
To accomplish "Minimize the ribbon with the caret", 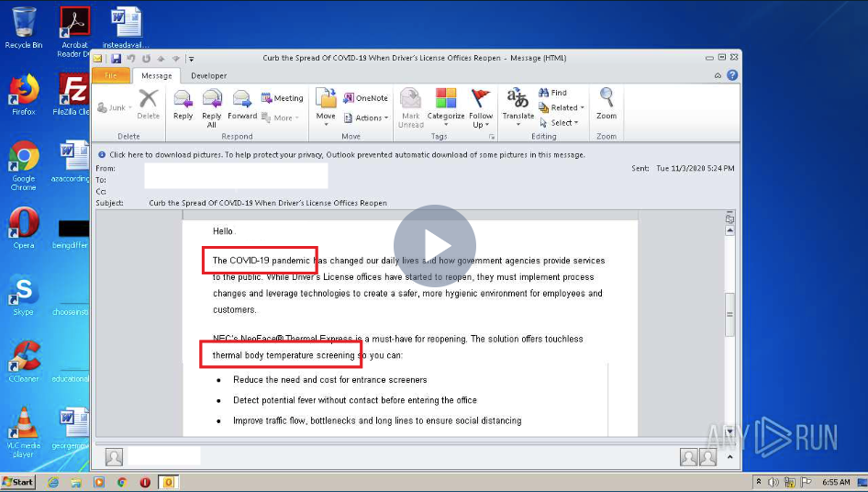I will pyautogui.click(x=718, y=75).
